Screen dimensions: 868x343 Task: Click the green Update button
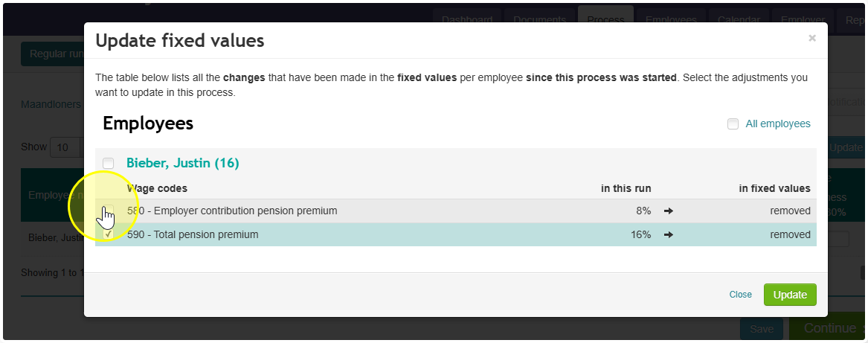pos(790,295)
